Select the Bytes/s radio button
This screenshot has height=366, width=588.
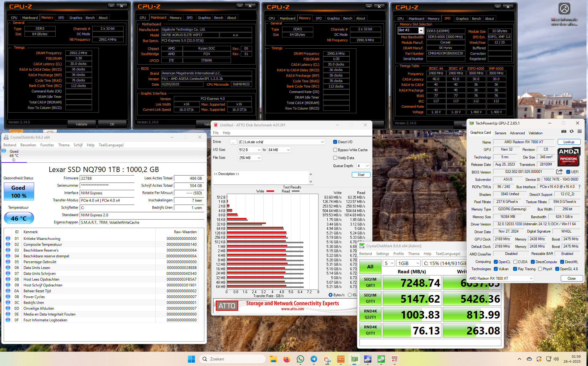tap(330, 295)
